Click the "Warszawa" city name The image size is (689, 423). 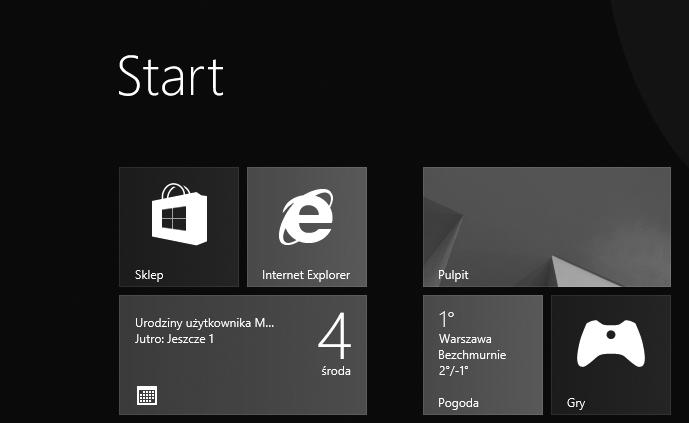pos(465,339)
